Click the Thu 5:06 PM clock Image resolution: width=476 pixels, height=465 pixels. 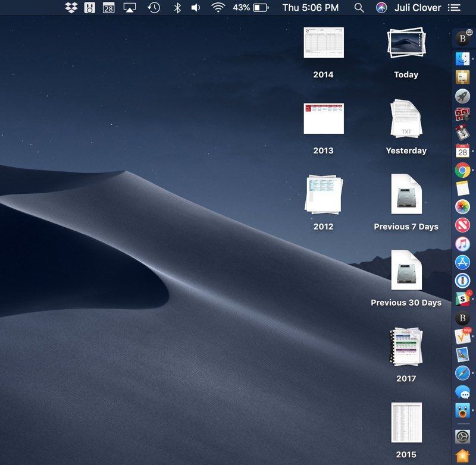click(310, 8)
